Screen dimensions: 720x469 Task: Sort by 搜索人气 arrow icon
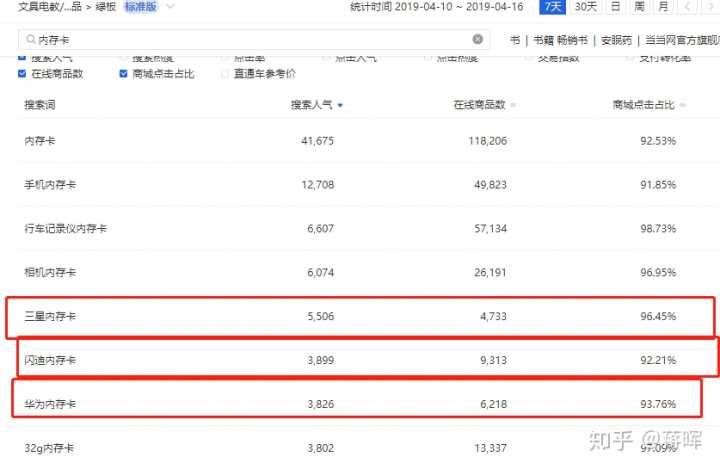pos(341,105)
